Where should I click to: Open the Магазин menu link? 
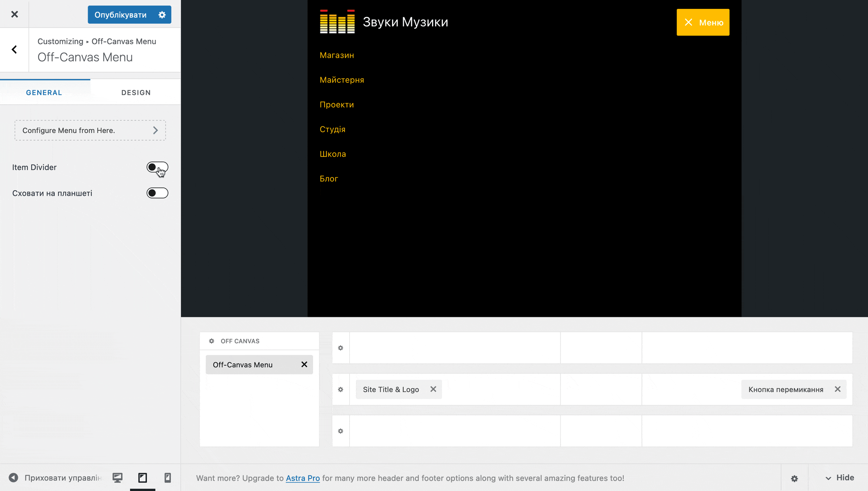[x=337, y=55]
